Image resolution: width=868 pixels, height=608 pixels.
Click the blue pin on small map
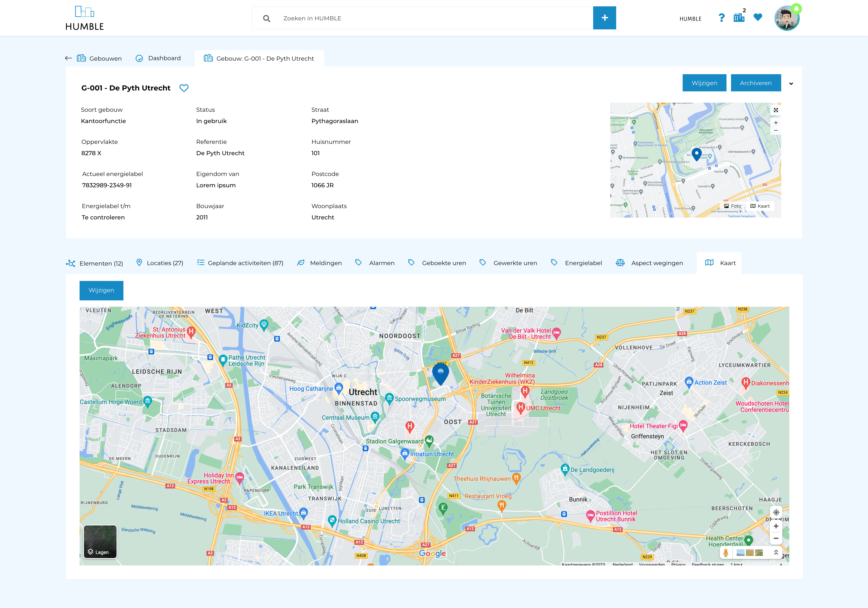[x=696, y=154]
